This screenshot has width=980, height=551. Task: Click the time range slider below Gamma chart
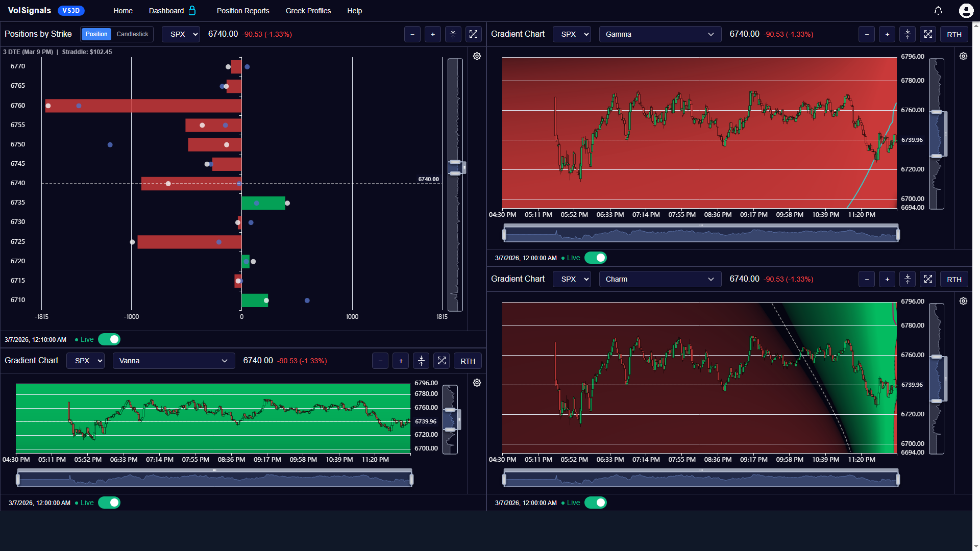(701, 234)
